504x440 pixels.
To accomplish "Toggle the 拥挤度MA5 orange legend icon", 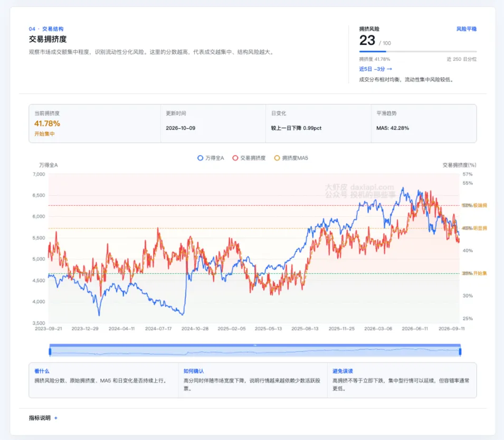I will pyautogui.click(x=277, y=158).
